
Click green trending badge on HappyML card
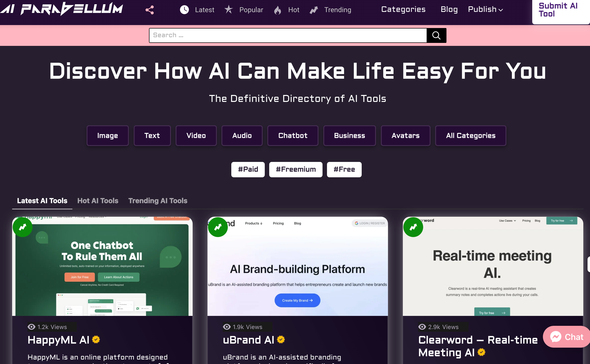pyautogui.click(x=23, y=227)
